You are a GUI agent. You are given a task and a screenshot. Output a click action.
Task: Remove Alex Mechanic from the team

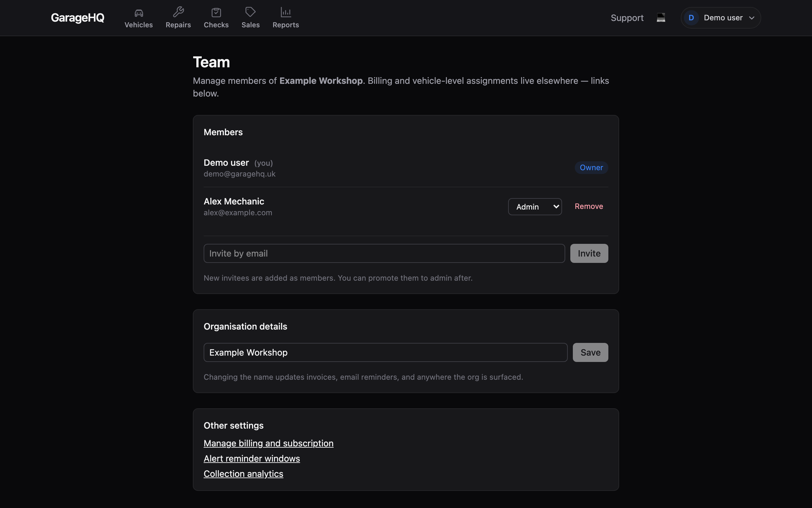coord(588,206)
